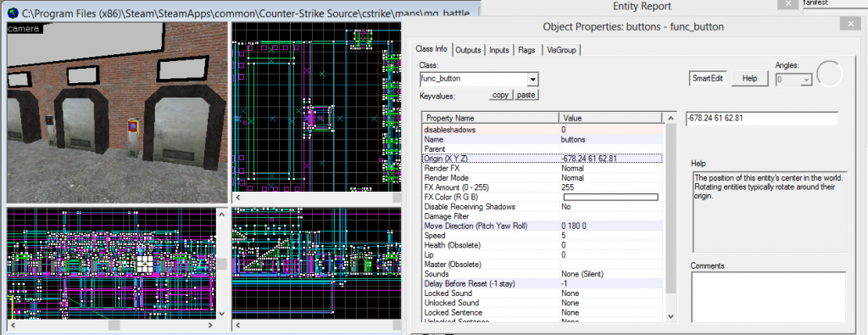
Task: Click the camera viewport label
Action: pos(24,29)
